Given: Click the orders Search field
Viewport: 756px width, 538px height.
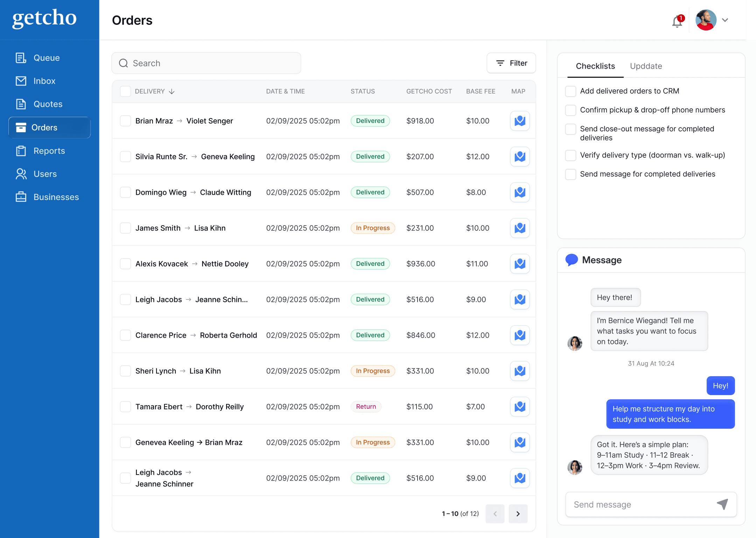Looking at the screenshot, I should (x=206, y=63).
